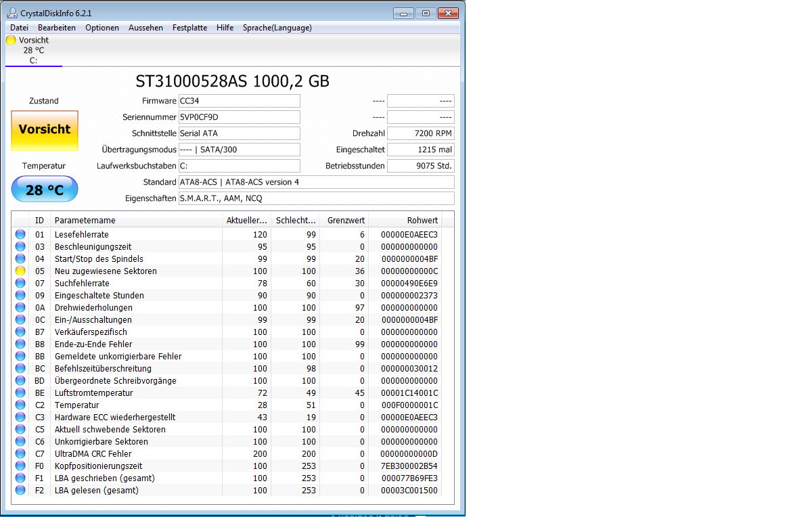
Task: Click the Betriebsstunden field 9075 Std.
Action: [421, 166]
